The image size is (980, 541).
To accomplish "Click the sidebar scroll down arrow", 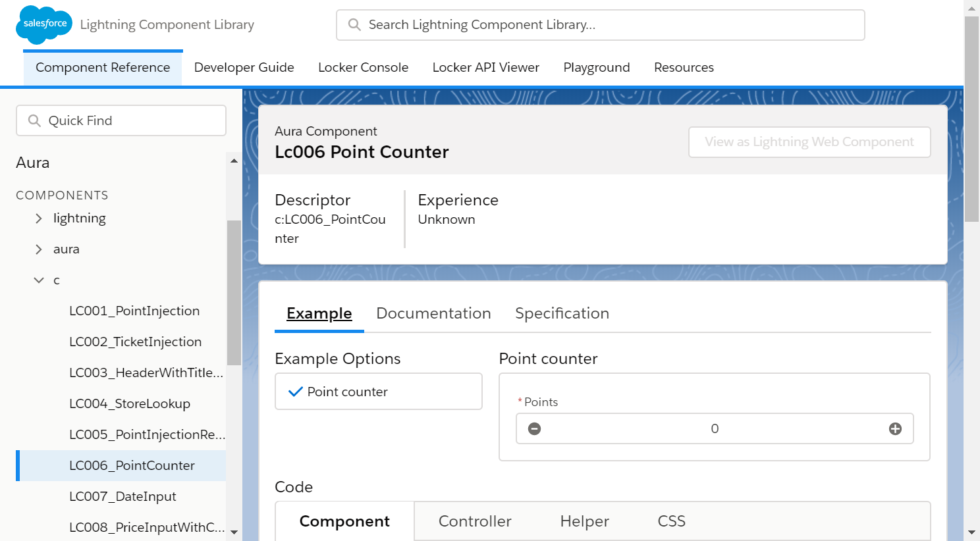I will (x=234, y=532).
